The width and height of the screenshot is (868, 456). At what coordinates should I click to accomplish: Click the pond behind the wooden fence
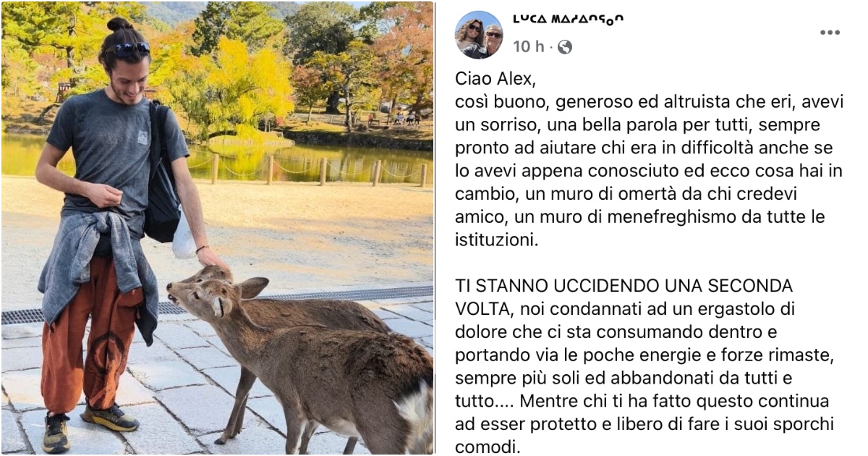304,163
